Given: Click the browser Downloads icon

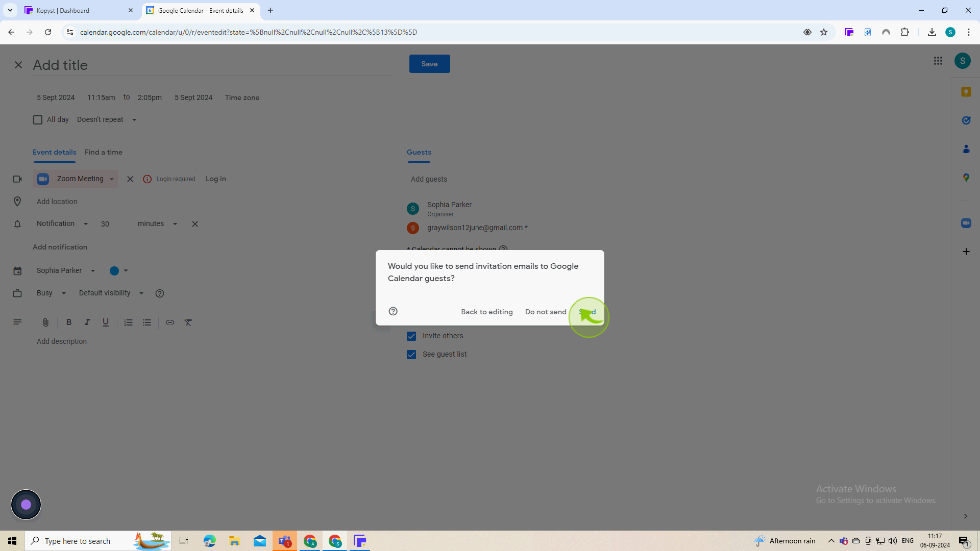Looking at the screenshot, I should (932, 32).
